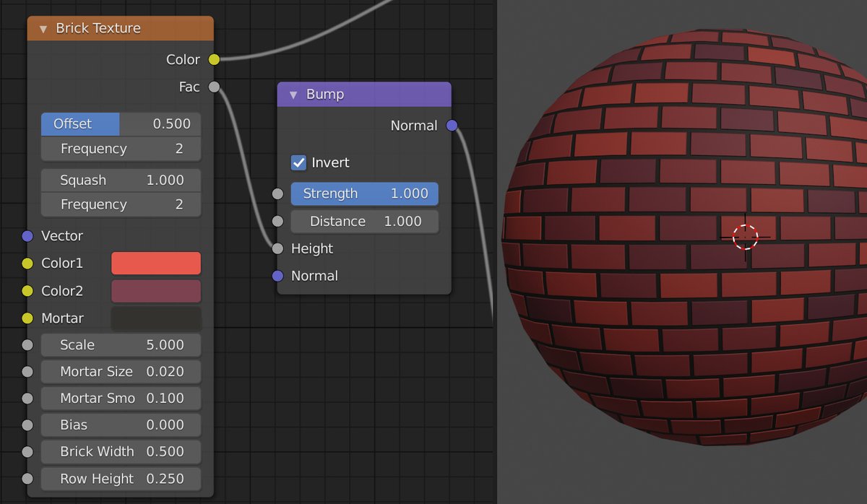867x504 pixels.
Task: Click the Offset Frequency 2 field
Action: [121, 149]
